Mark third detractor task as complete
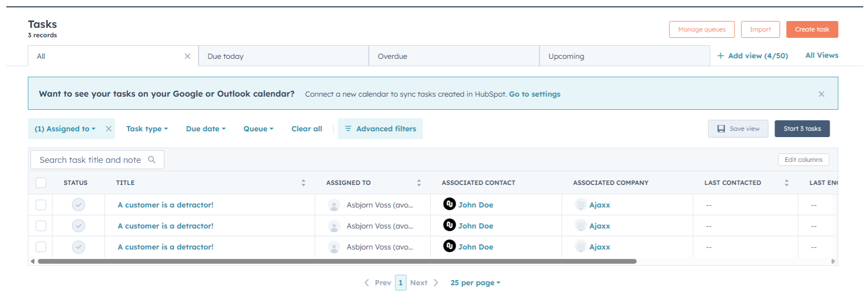This screenshot has width=868, height=301. pyautogui.click(x=78, y=247)
